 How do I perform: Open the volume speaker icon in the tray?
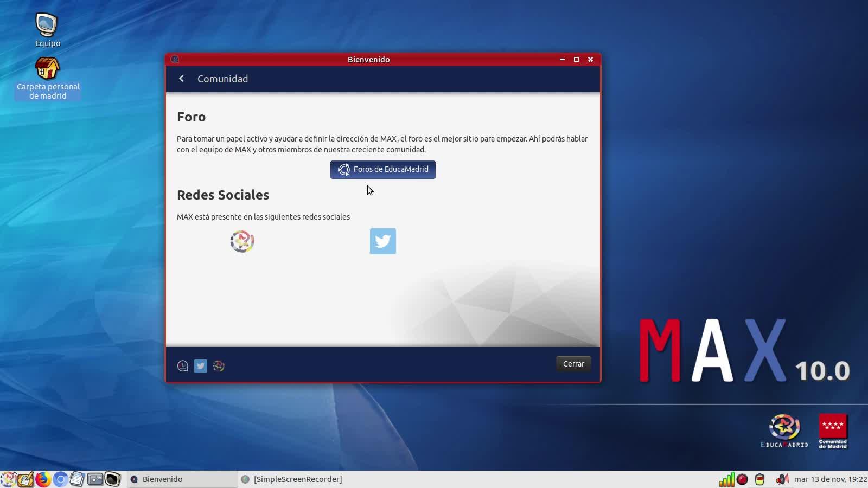point(782,479)
